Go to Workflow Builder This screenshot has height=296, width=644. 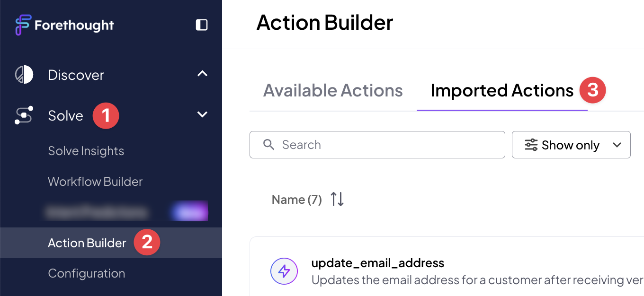pos(95,182)
